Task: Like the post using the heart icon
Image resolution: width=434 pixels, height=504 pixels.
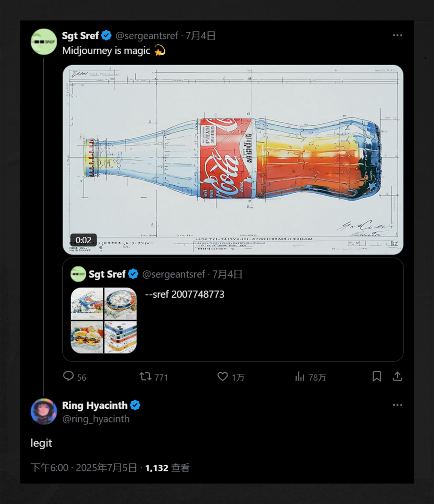Action: point(223,376)
